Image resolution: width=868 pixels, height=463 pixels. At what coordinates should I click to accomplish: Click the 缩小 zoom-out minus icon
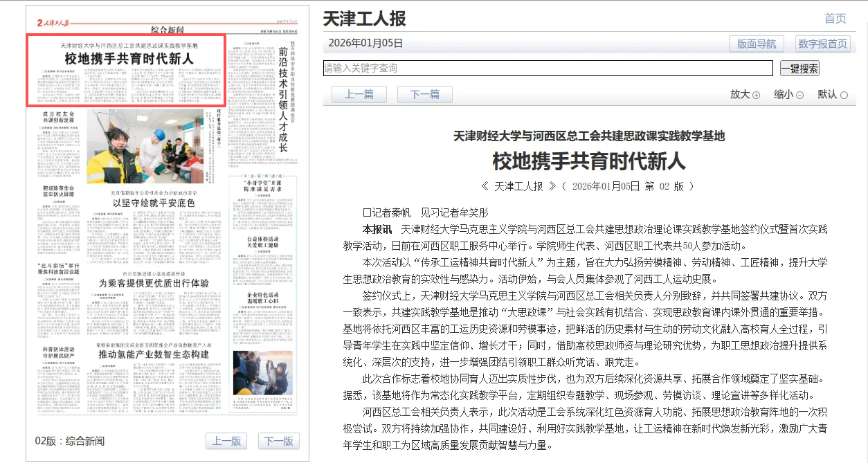tap(799, 96)
